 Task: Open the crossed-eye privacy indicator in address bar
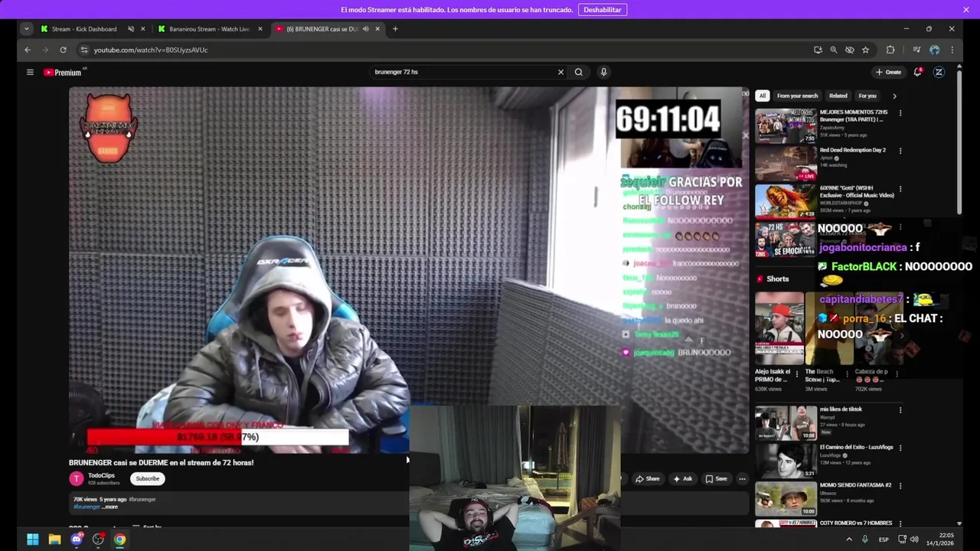[x=850, y=50]
